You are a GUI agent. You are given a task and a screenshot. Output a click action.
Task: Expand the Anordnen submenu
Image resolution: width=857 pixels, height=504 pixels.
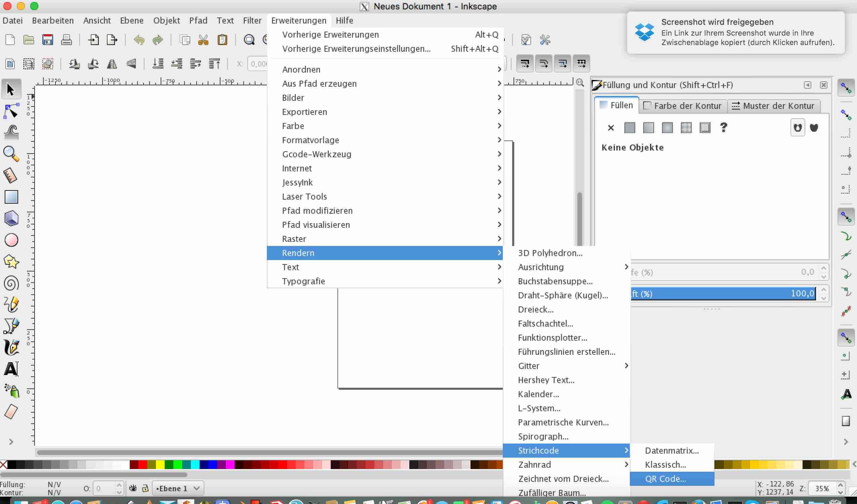[x=385, y=69]
